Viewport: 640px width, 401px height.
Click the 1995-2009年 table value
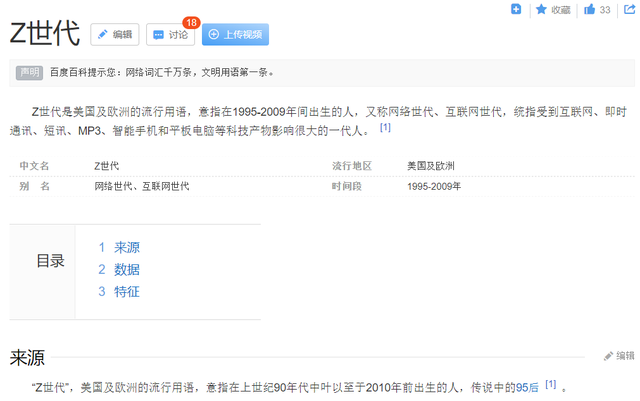[x=434, y=186]
